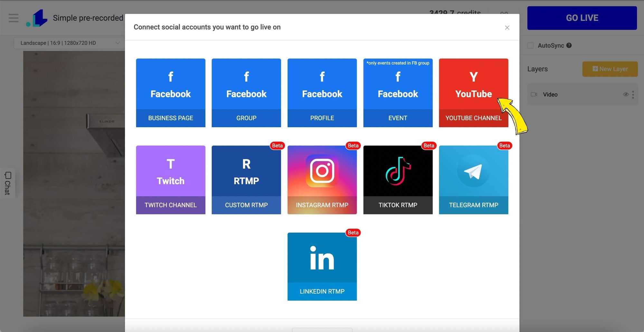The image size is (644, 332).
Task: Select the Instagram RTMP tile
Action: coord(322,180)
